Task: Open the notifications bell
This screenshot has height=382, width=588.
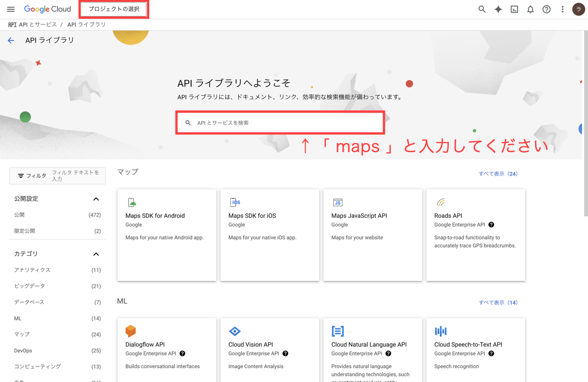Action: pos(531,9)
